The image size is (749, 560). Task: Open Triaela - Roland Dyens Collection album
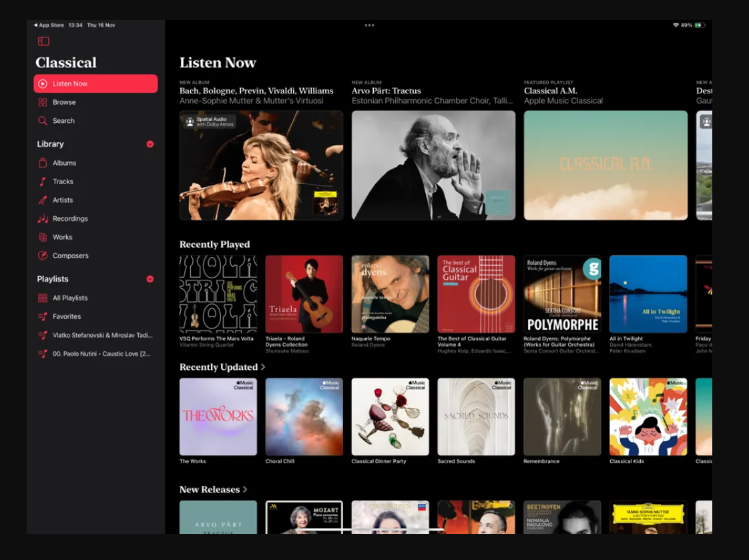304,294
